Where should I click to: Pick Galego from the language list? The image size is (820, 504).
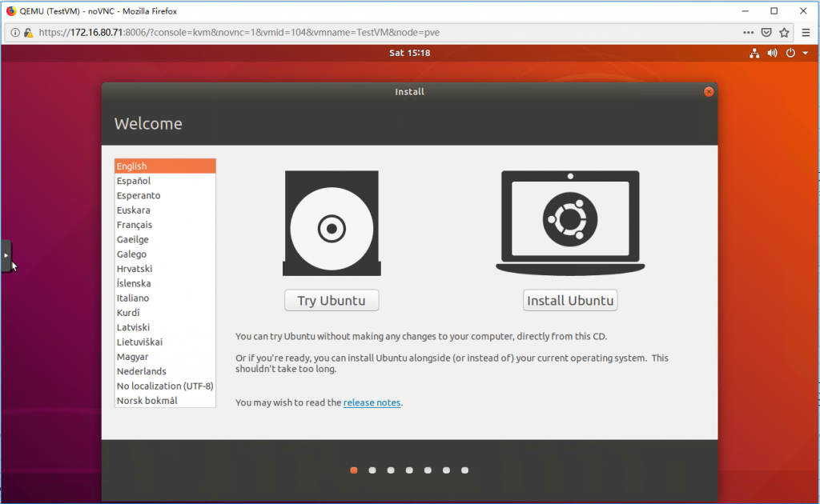point(165,254)
